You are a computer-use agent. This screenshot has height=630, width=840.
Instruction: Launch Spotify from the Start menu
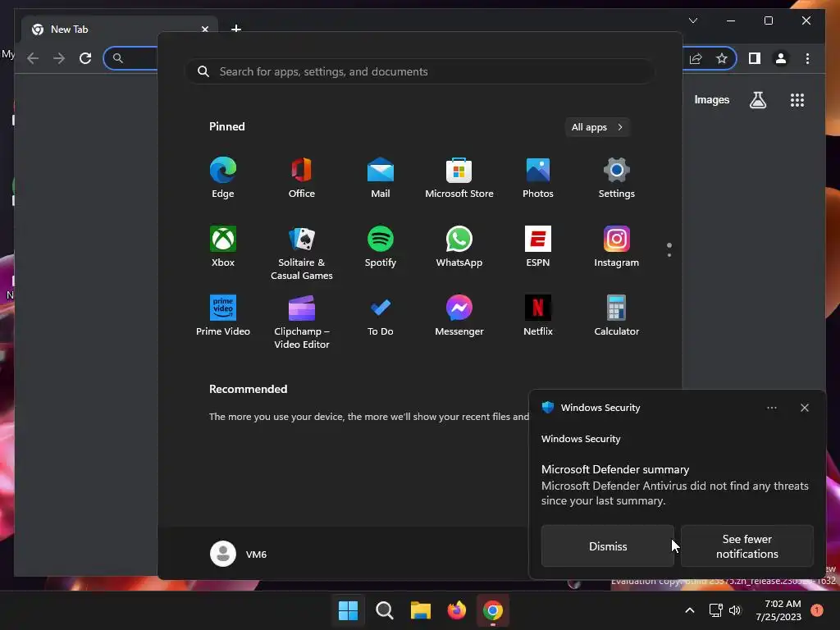point(381,246)
